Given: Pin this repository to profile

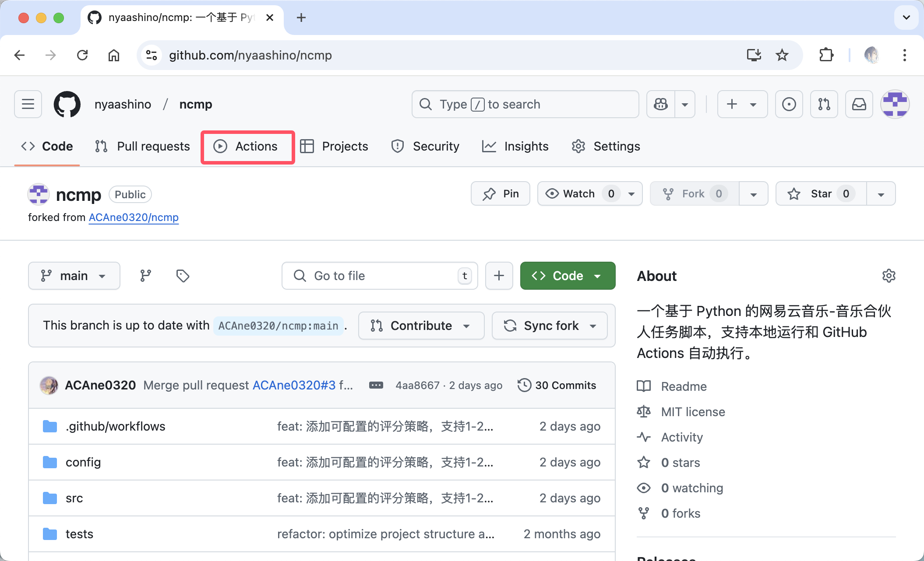Looking at the screenshot, I should [501, 193].
